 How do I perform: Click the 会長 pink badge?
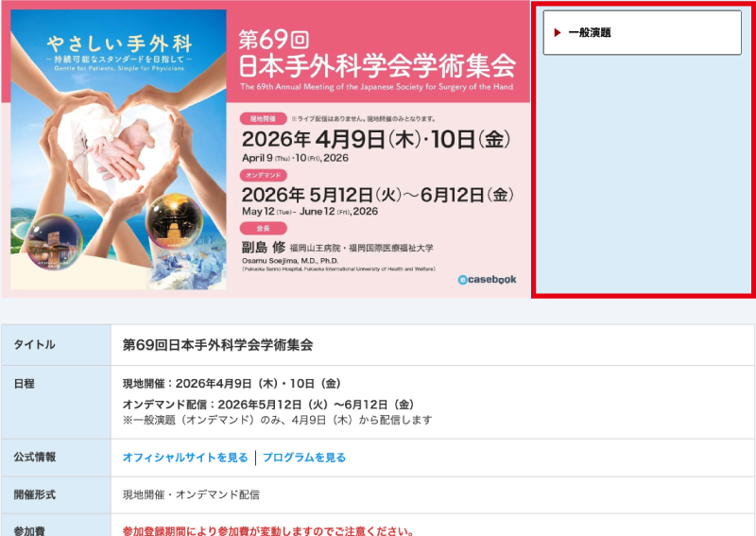tap(264, 228)
